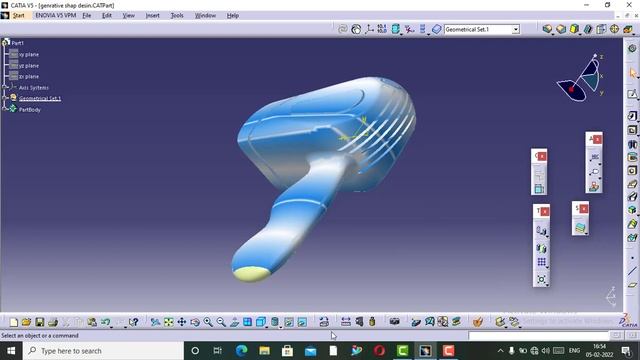Click the Work on Support grid icon
Image resolution: width=640 pixels, height=360 pixels.
coord(542,262)
